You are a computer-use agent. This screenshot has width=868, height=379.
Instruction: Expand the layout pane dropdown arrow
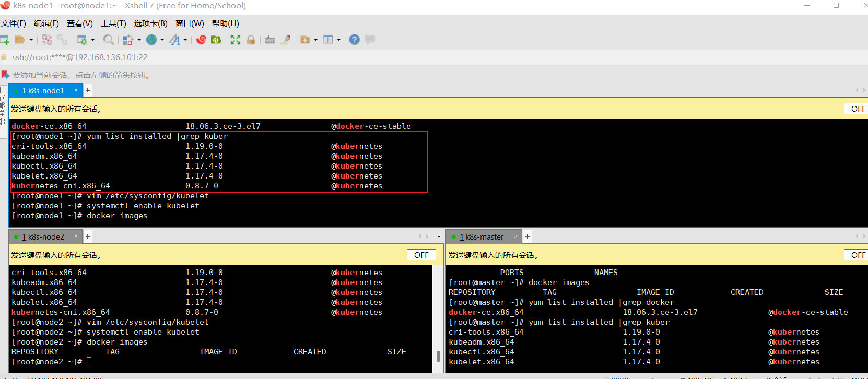pos(338,40)
